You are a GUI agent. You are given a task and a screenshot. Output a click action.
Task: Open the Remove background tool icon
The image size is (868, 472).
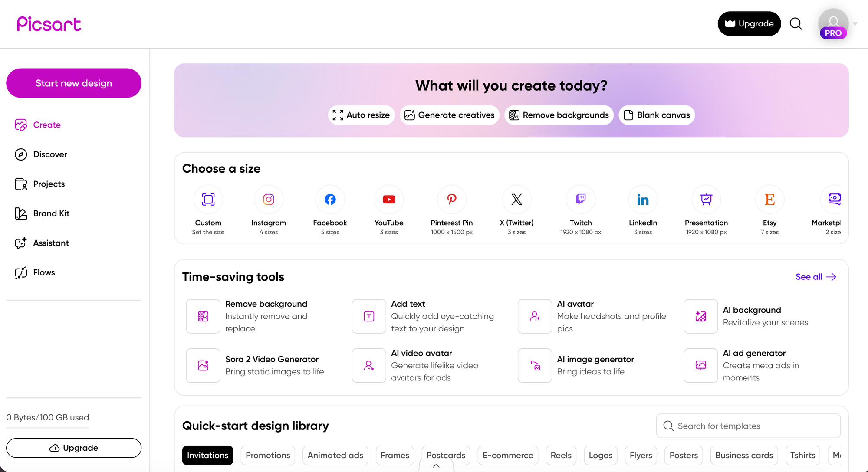coord(203,316)
